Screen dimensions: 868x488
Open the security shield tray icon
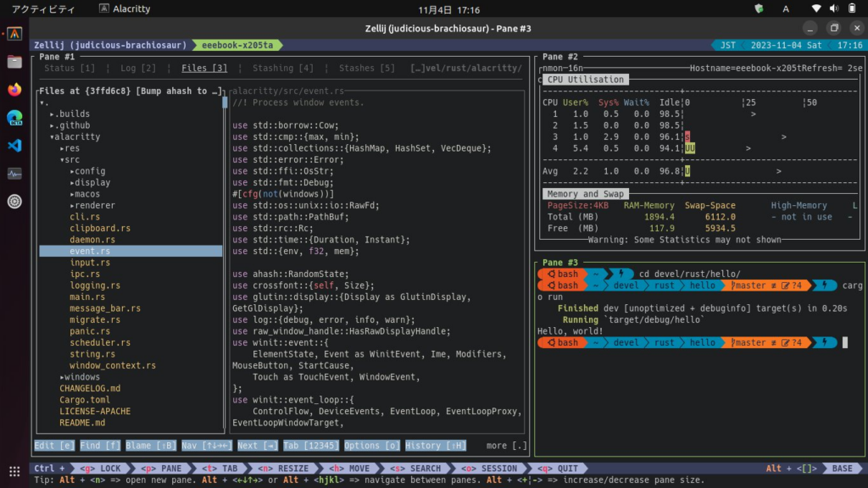click(759, 8)
